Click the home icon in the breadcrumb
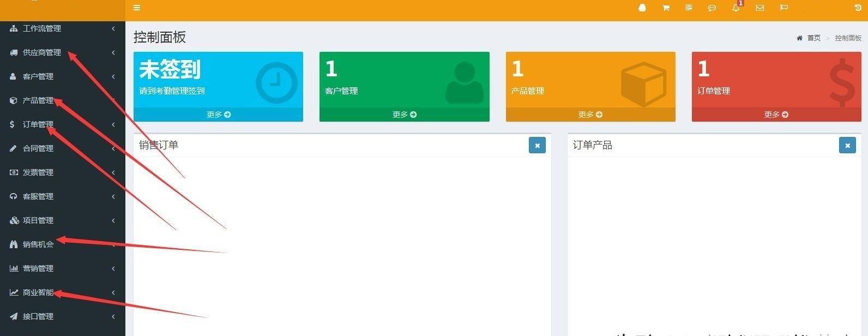The image size is (868, 336). 799,38
